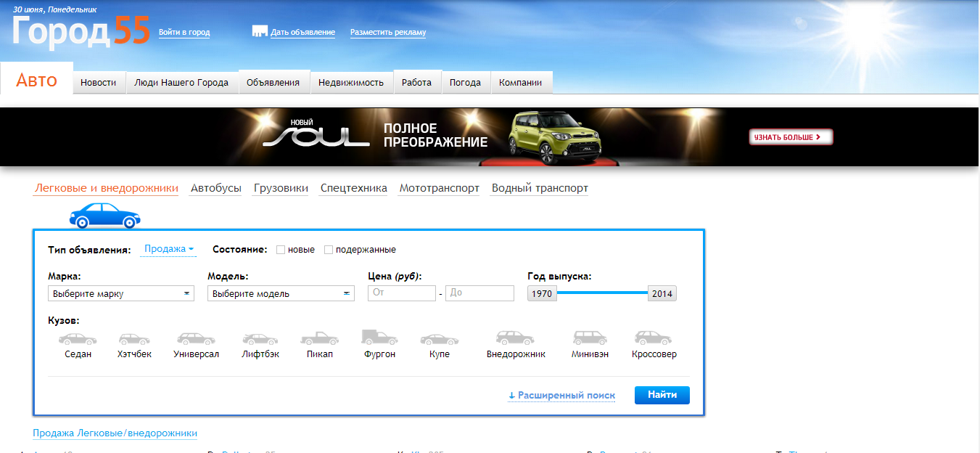The height and width of the screenshot is (453, 980).
Task: Click the Найти search button
Action: [662, 395]
